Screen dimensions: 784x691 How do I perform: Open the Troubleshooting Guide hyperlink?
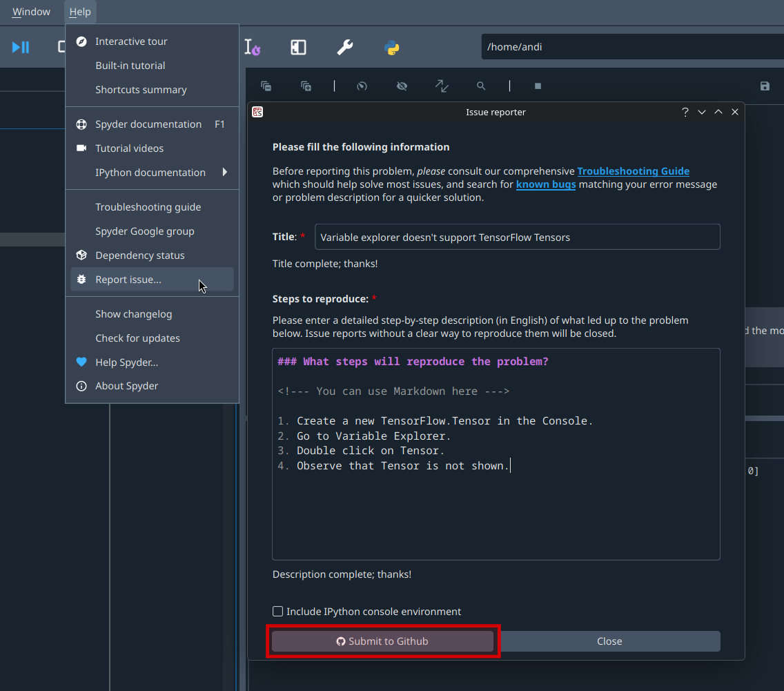coord(633,171)
